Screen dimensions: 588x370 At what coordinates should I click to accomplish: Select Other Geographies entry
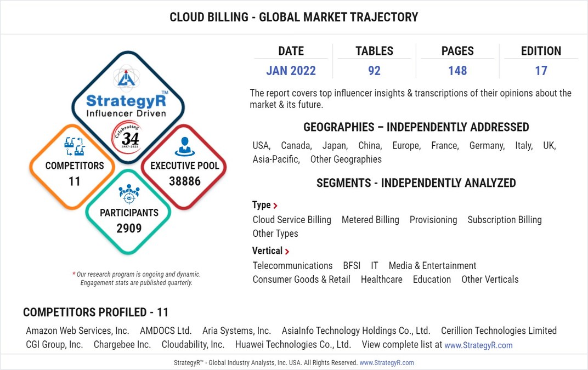tap(346, 160)
